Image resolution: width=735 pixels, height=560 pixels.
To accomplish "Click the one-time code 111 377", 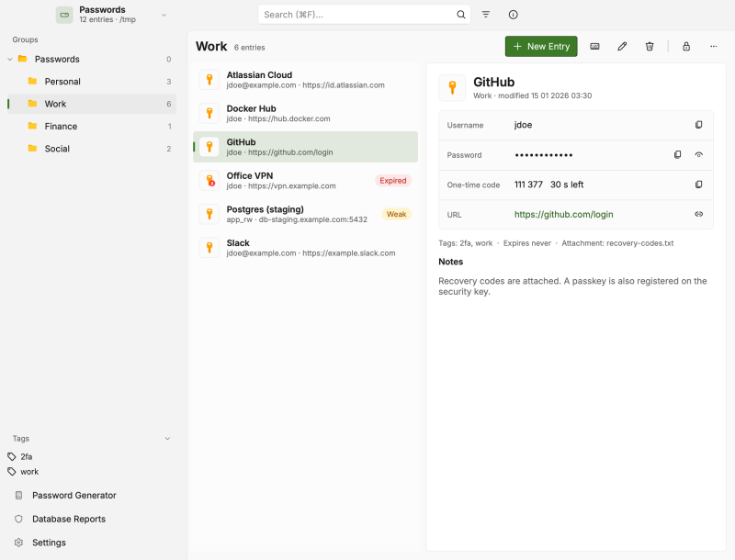I will (528, 185).
